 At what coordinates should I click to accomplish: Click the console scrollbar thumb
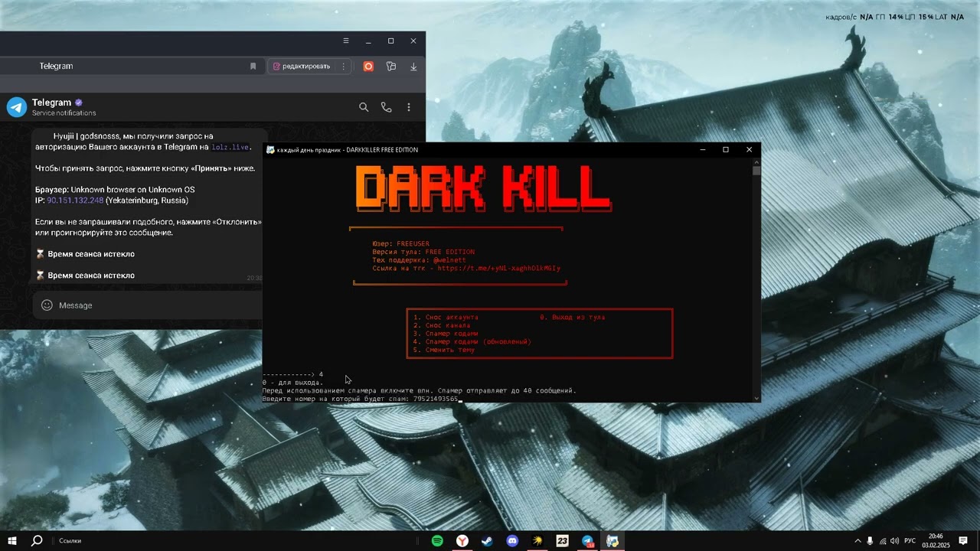pyautogui.click(x=756, y=171)
